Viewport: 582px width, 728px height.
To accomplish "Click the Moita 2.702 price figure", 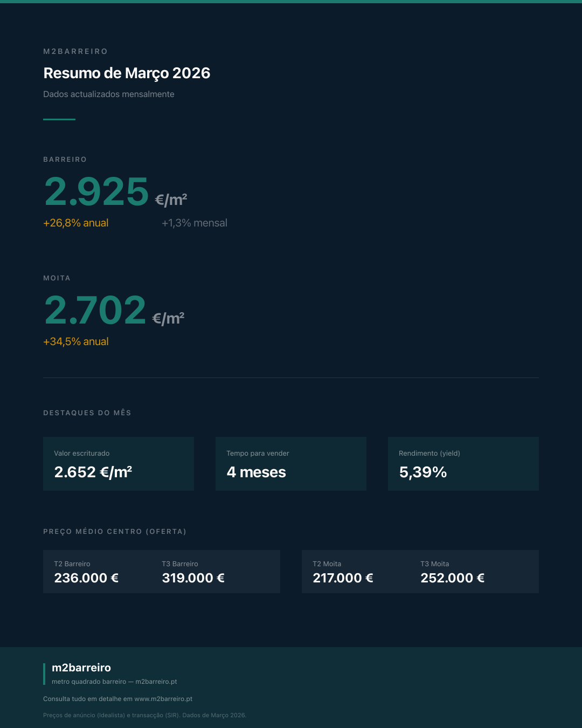I will 95,310.
